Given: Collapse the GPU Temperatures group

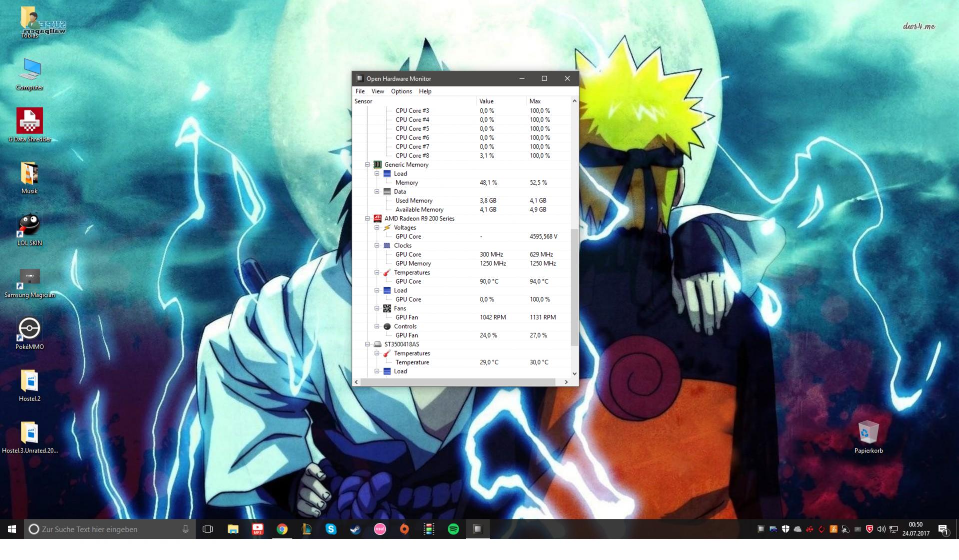Looking at the screenshot, I should point(377,272).
